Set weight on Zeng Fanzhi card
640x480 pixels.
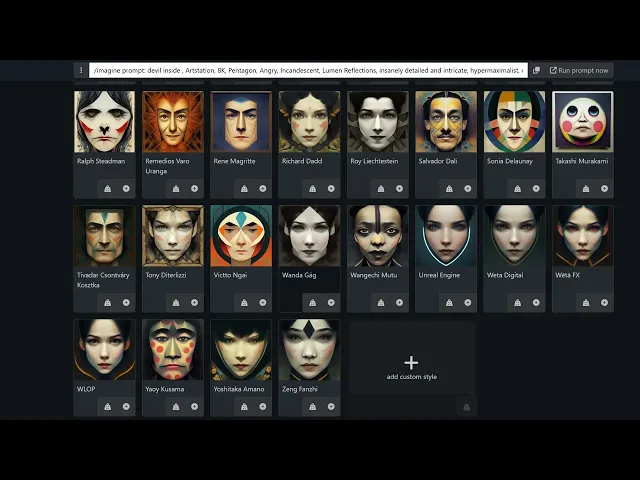[313, 407]
